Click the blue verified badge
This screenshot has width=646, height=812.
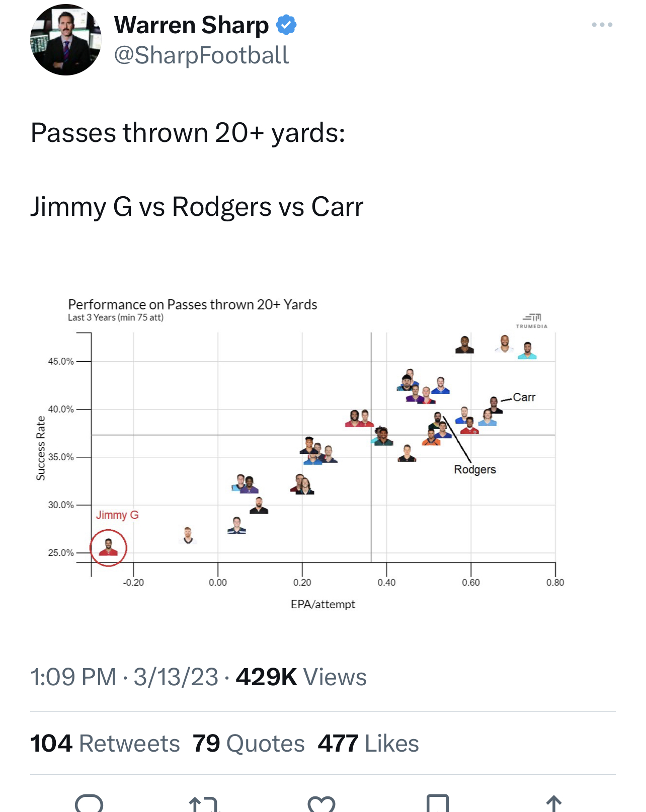[286, 25]
